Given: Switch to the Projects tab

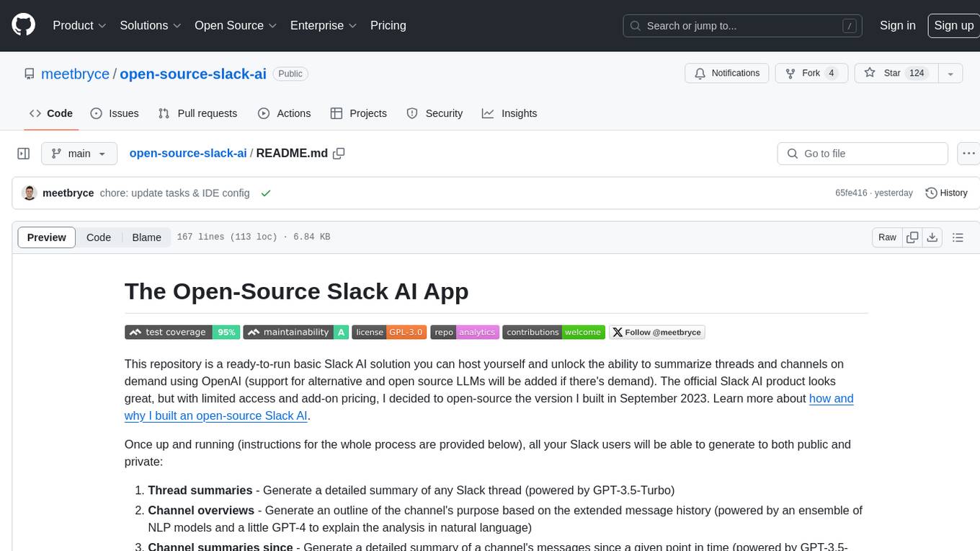Looking at the screenshot, I should pyautogui.click(x=358, y=113).
